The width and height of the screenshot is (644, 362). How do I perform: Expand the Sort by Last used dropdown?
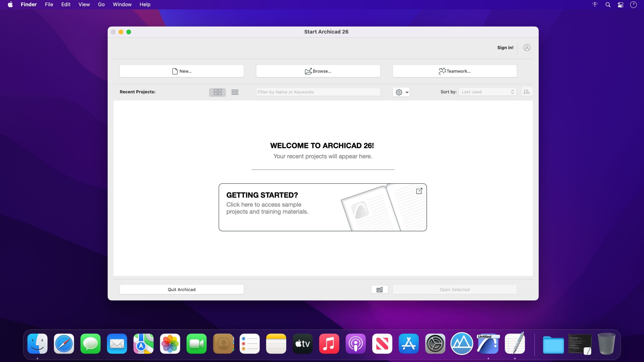point(487,92)
